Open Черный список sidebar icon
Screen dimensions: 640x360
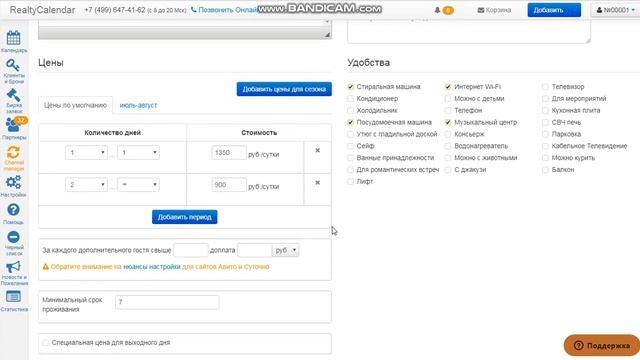tap(13, 237)
